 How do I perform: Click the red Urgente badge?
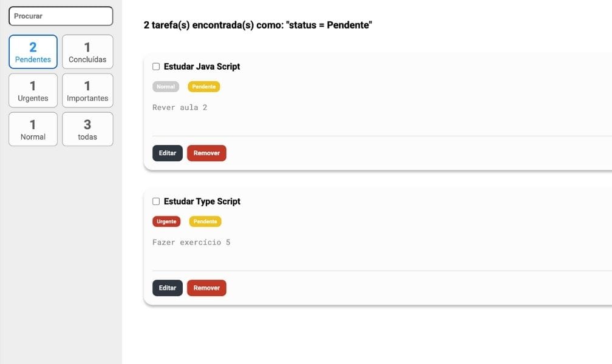pos(166,221)
